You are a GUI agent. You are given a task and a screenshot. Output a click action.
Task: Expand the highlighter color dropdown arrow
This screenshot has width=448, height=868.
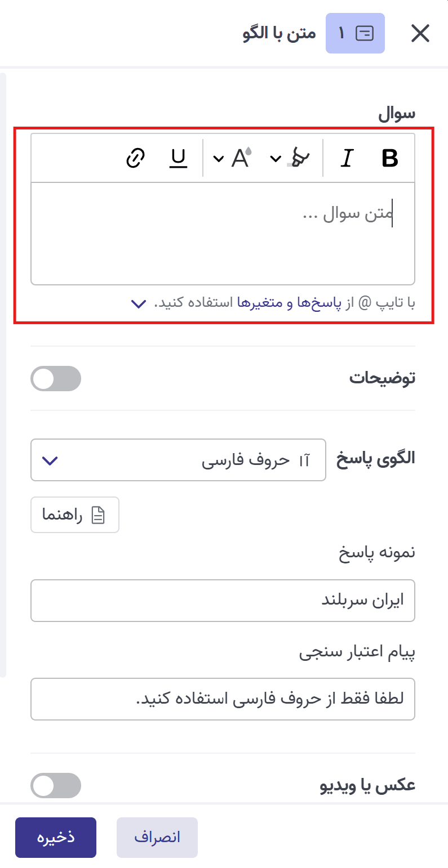276,158
